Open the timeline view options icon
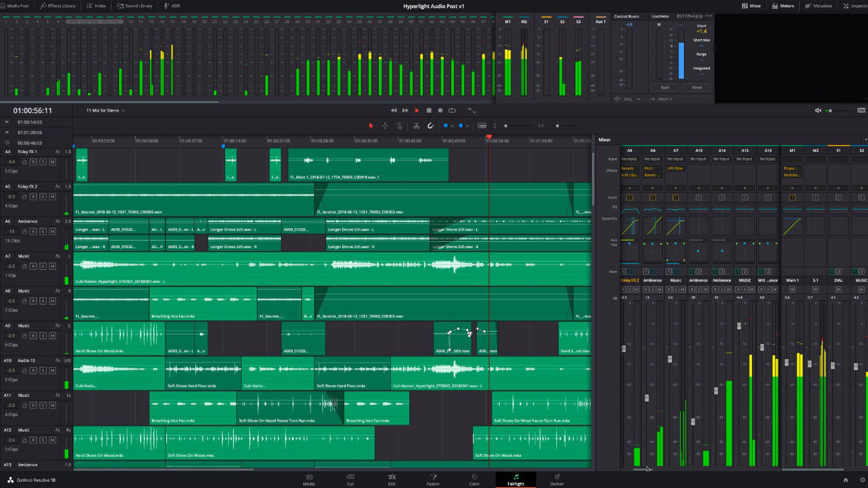 (482, 126)
